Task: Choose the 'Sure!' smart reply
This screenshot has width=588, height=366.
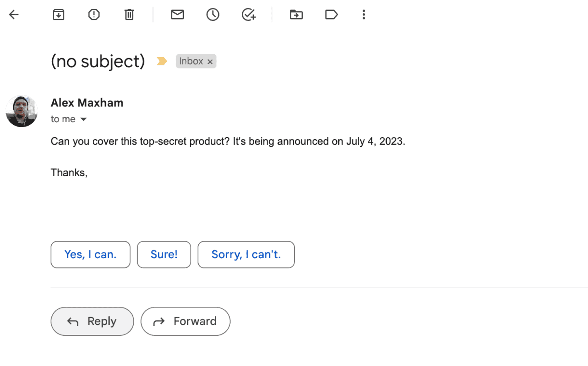Action: tap(164, 255)
